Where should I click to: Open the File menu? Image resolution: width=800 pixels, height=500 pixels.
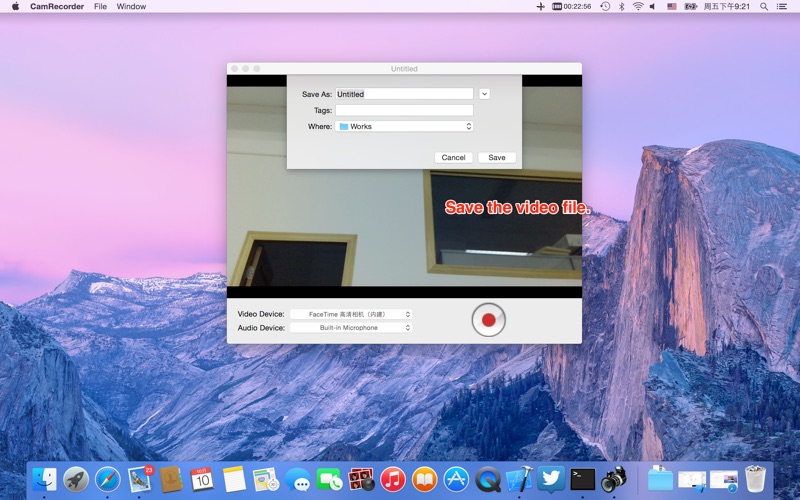[101, 7]
